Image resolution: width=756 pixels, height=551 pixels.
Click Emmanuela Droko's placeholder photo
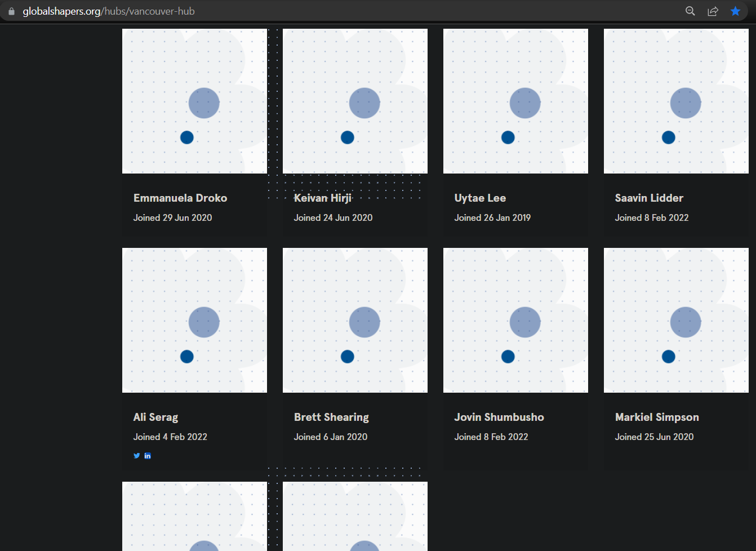tap(194, 101)
